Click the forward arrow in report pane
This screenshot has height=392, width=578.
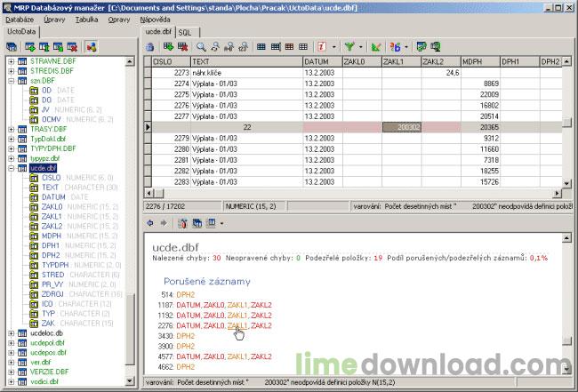coord(163,222)
